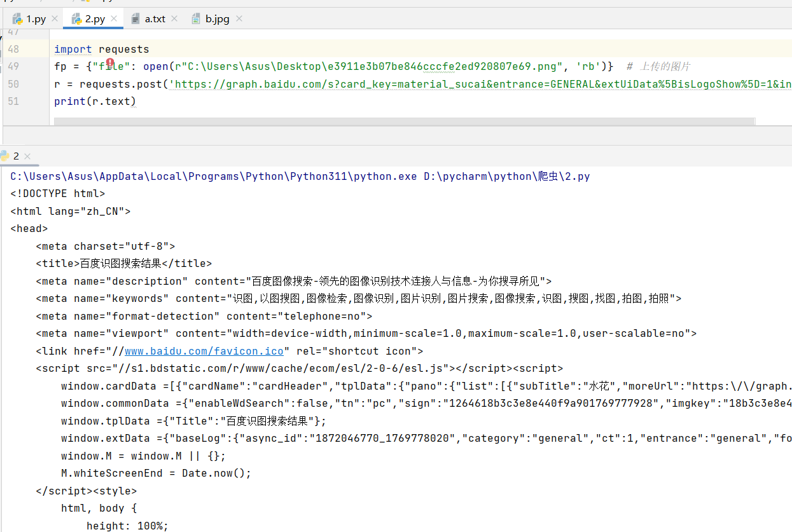Click the red error bulb icon on line 49
The height and width of the screenshot is (532, 792).
click(110, 62)
